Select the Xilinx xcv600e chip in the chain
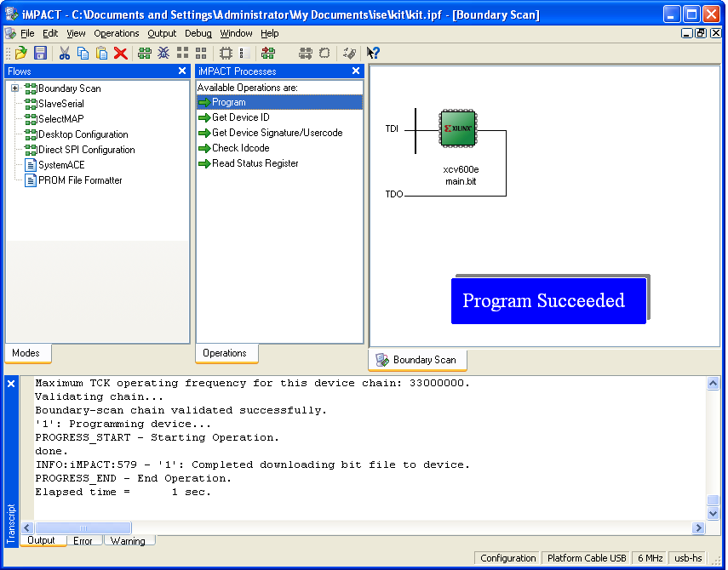 (x=458, y=128)
